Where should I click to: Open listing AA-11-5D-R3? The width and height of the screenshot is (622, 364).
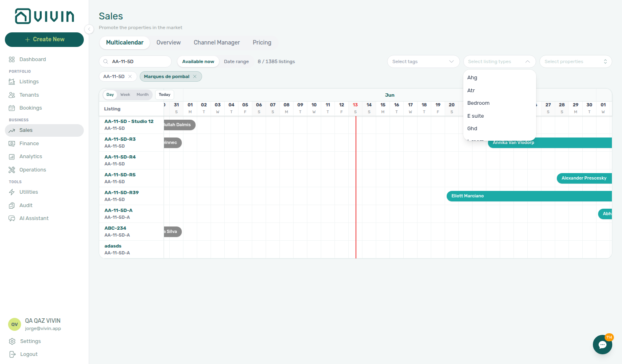(120, 139)
